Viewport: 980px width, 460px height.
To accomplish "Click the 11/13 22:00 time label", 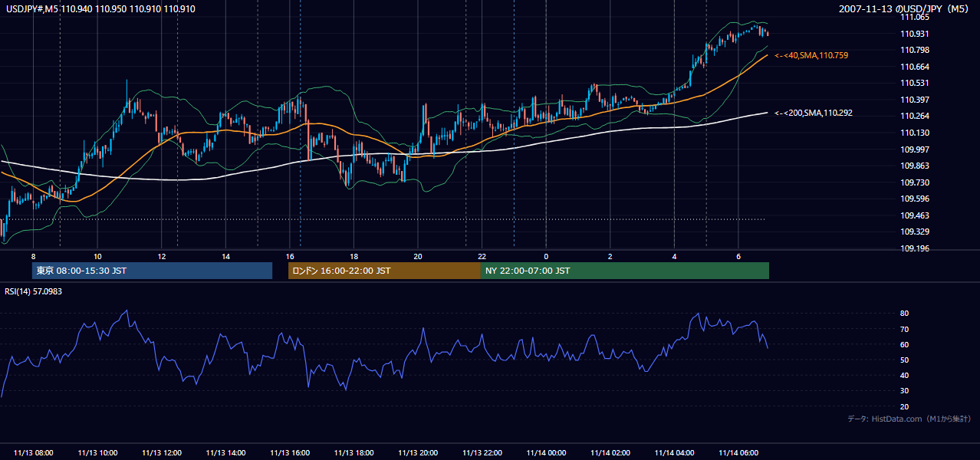I will [x=482, y=452].
